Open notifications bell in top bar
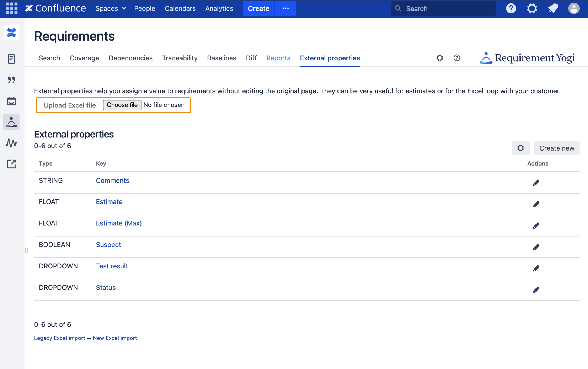This screenshot has width=588, height=369. pyautogui.click(x=553, y=8)
